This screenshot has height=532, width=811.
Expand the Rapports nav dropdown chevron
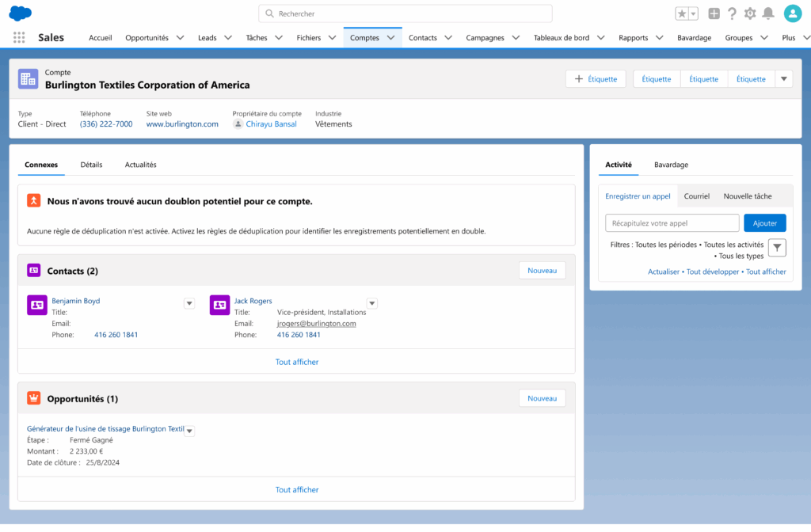(x=660, y=38)
